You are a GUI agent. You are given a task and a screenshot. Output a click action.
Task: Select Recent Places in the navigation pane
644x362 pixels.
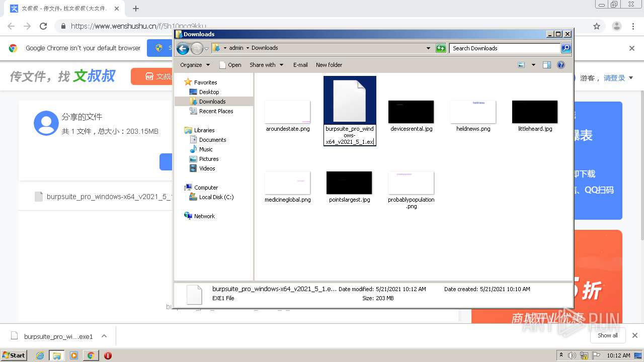[x=216, y=111]
